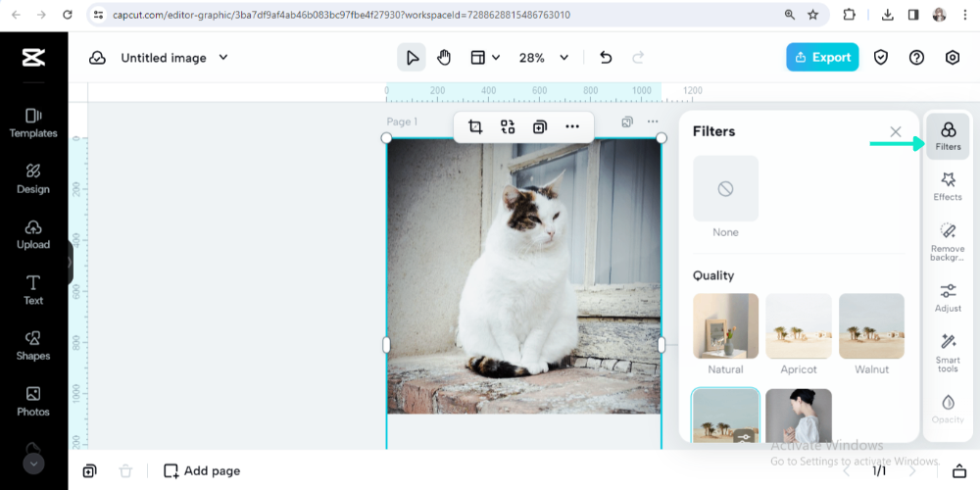The width and height of the screenshot is (980, 490).
Task: Click Add page button
Action: [x=202, y=470]
